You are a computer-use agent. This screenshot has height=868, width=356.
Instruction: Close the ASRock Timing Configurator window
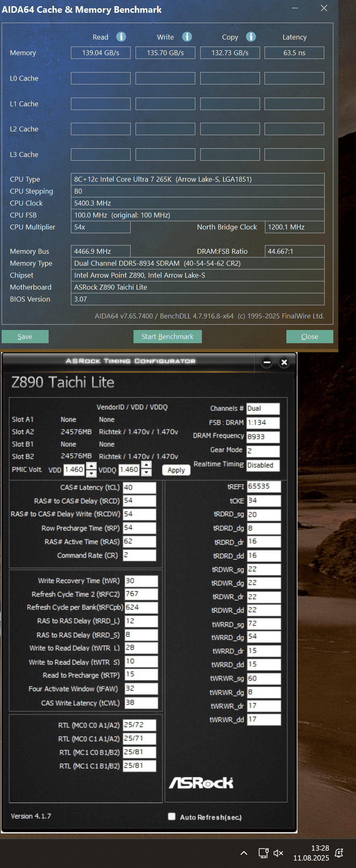pos(284,363)
